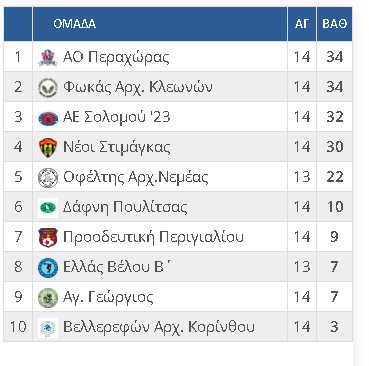Image resolution: width=369 pixels, height=366 pixels.
Task: Click the Νέοι Στιμάγκας shield logo
Action: [48, 147]
